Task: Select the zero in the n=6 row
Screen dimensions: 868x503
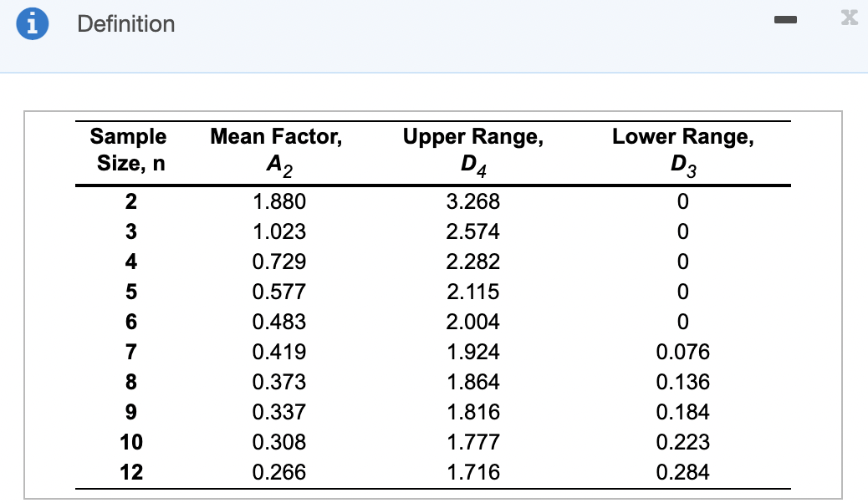Action: pyautogui.click(x=682, y=322)
